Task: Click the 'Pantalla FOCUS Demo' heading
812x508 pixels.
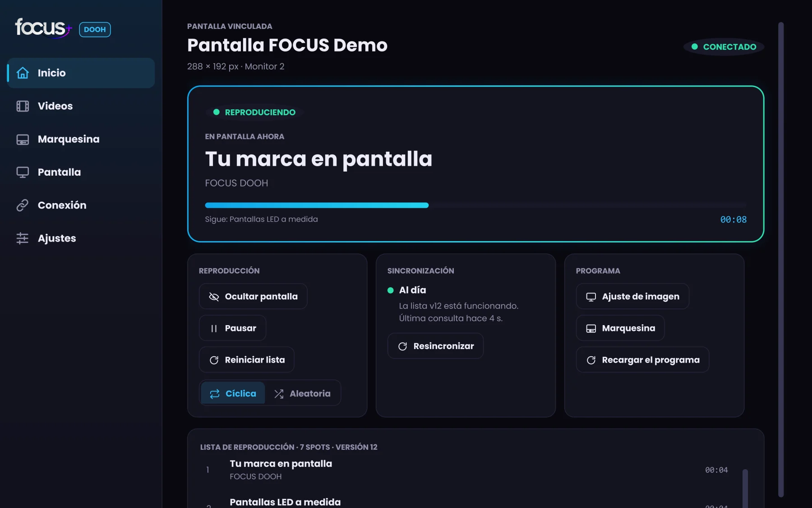Action: 287,45
